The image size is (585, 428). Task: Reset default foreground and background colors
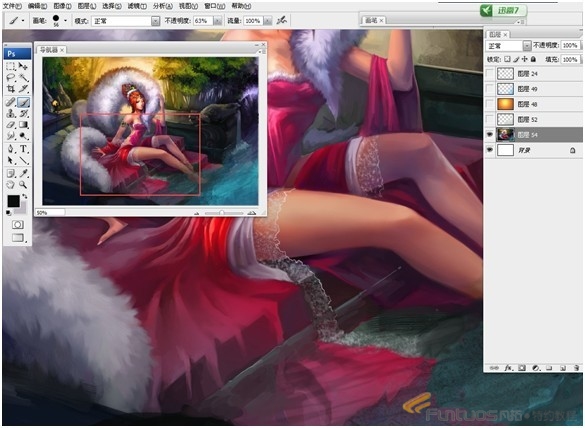tap(9, 213)
